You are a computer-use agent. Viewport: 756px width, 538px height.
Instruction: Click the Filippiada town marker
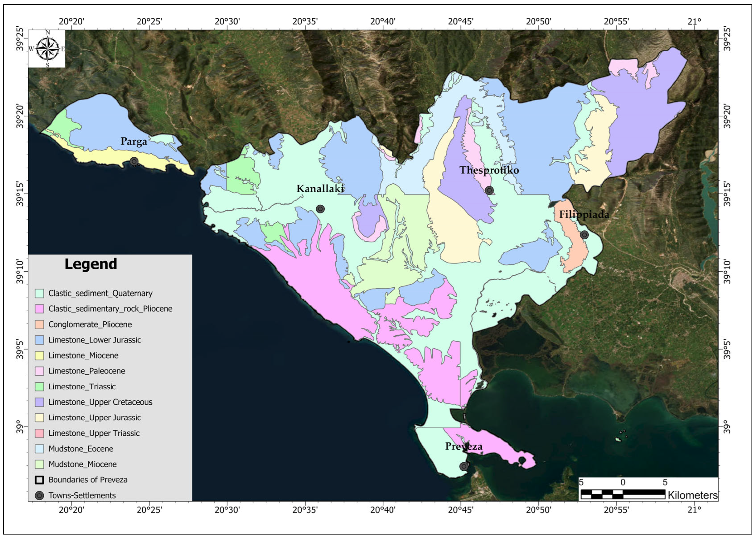584,235
